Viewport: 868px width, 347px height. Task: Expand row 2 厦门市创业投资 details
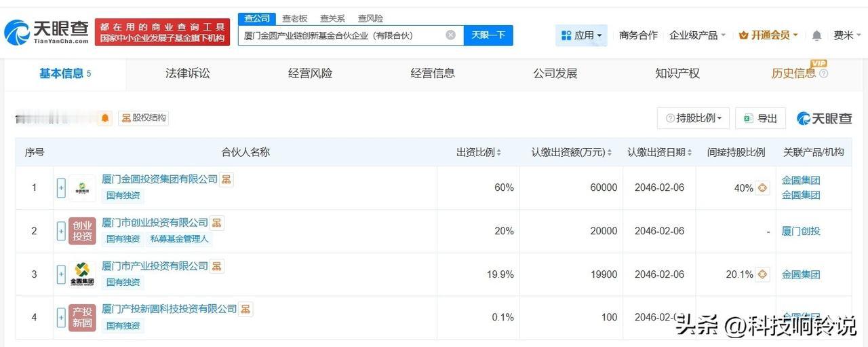coord(61,231)
